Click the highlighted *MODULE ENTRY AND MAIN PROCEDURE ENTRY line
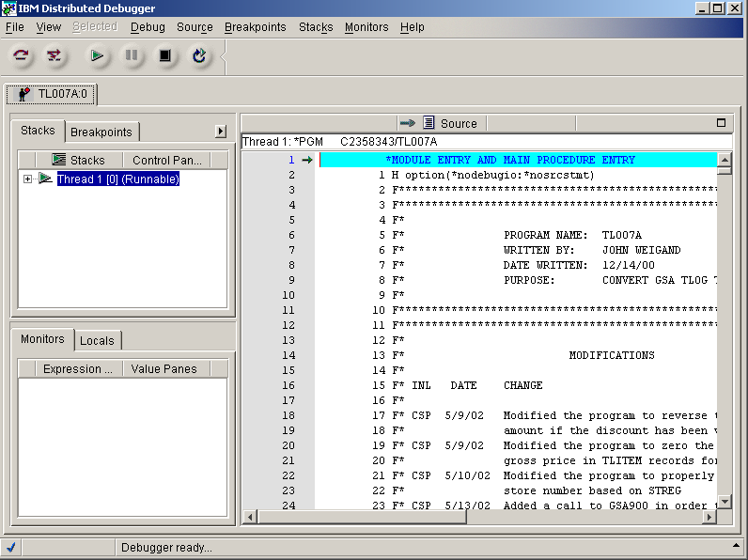The height and width of the screenshot is (560, 748). coord(518,160)
